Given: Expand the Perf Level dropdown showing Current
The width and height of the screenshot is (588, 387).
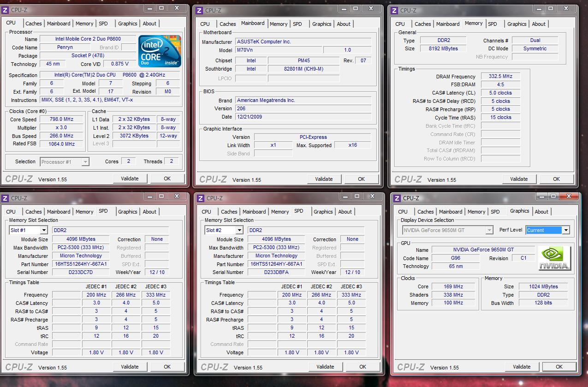Looking at the screenshot, I should [566, 230].
